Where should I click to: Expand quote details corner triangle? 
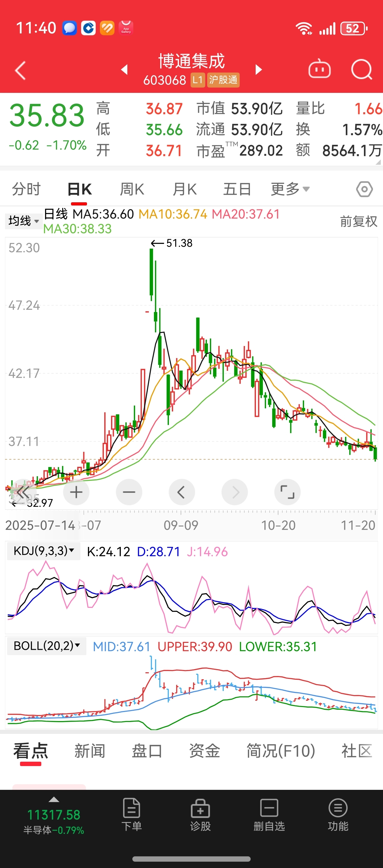378,162
